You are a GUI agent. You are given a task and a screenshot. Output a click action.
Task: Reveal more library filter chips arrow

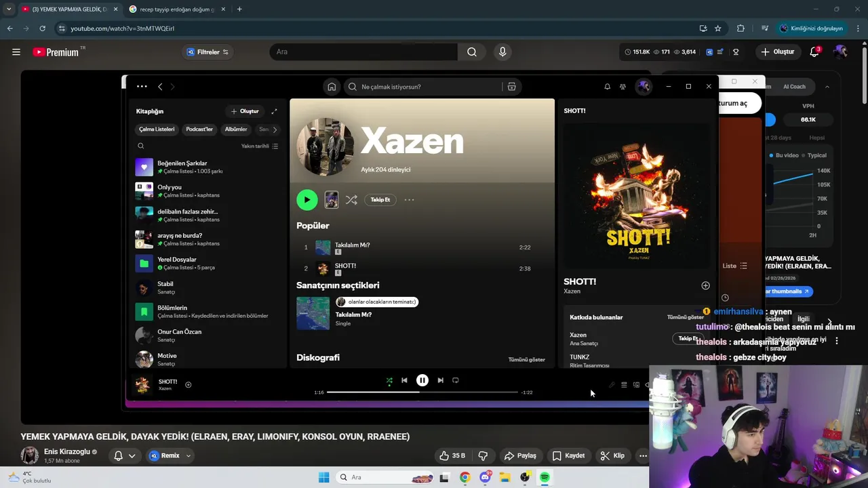(275, 129)
